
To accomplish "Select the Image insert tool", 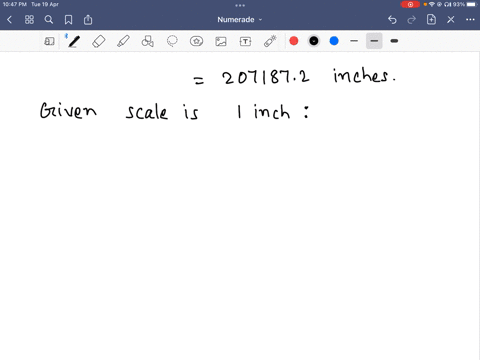I will [221, 41].
